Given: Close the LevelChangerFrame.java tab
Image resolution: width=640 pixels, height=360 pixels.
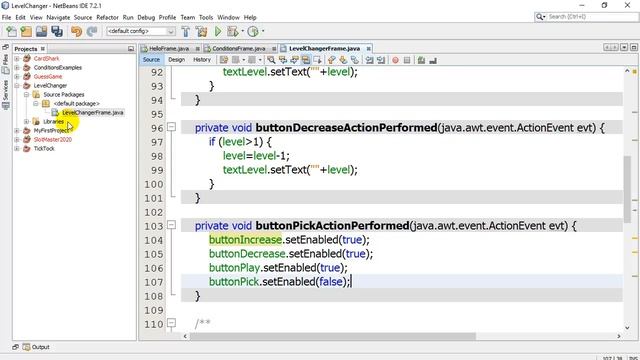Looking at the screenshot, I should point(369,49).
